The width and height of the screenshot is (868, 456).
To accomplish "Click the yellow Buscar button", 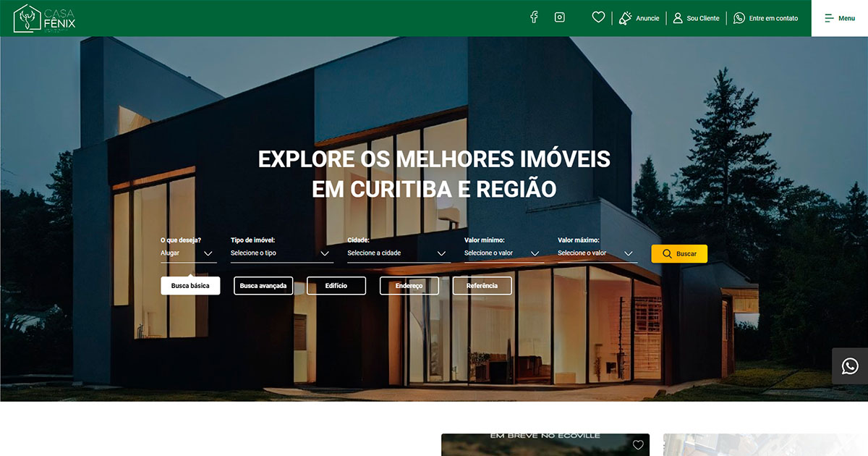I will 679,254.
